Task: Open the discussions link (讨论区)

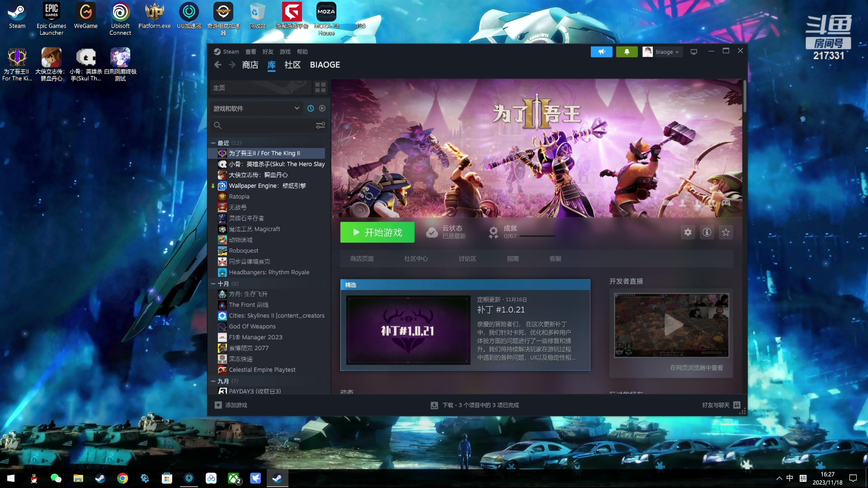Action: (467, 259)
